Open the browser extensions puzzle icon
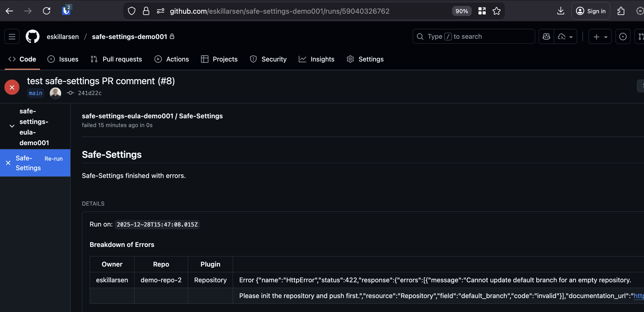This screenshot has height=312, width=644. tap(621, 11)
